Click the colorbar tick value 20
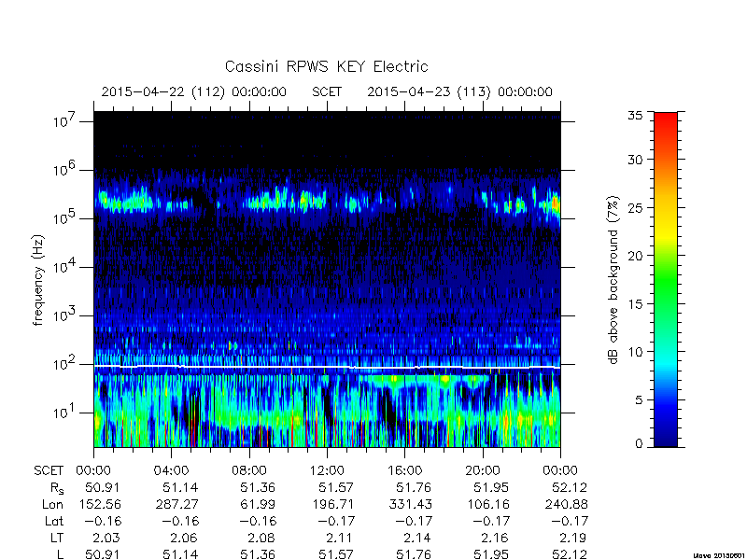Viewport: 747px width, 560px height. tap(635, 256)
